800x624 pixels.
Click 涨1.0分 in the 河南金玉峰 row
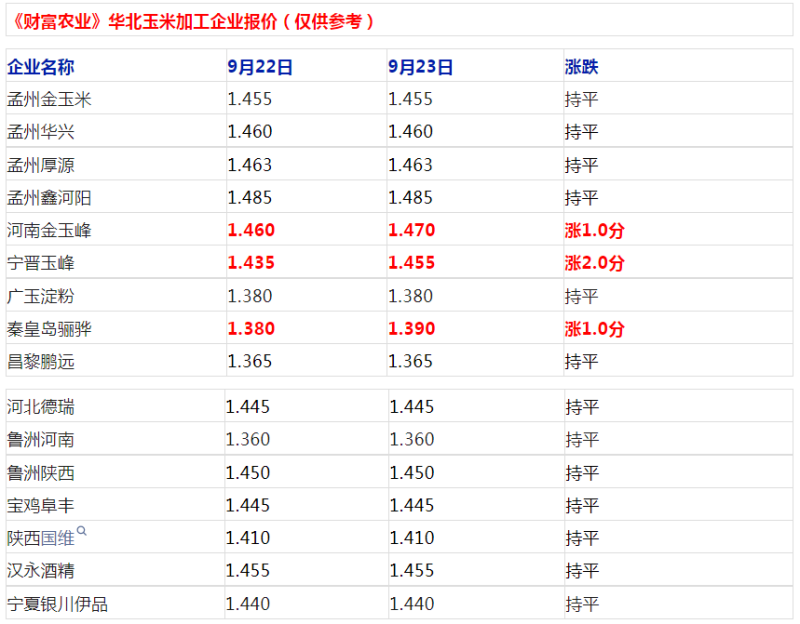[x=594, y=230]
